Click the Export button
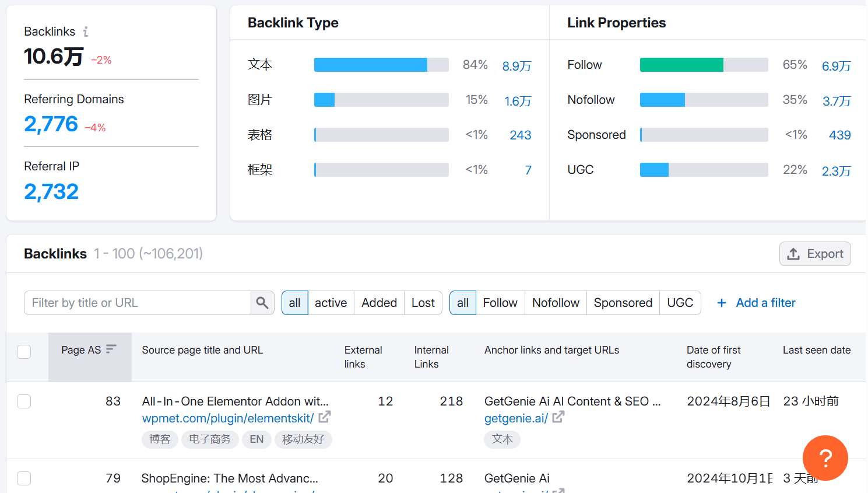This screenshot has width=868, height=493. point(815,254)
